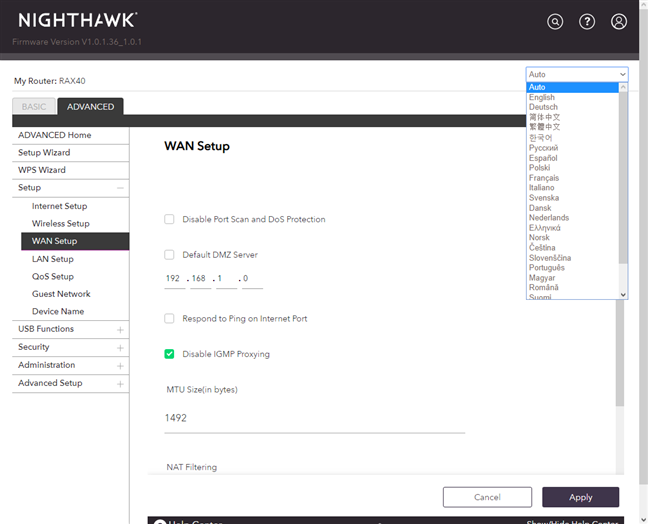The width and height of the screenshot is (648, 524).
Task: Click the Apply button
Action: tap(581, 497)
